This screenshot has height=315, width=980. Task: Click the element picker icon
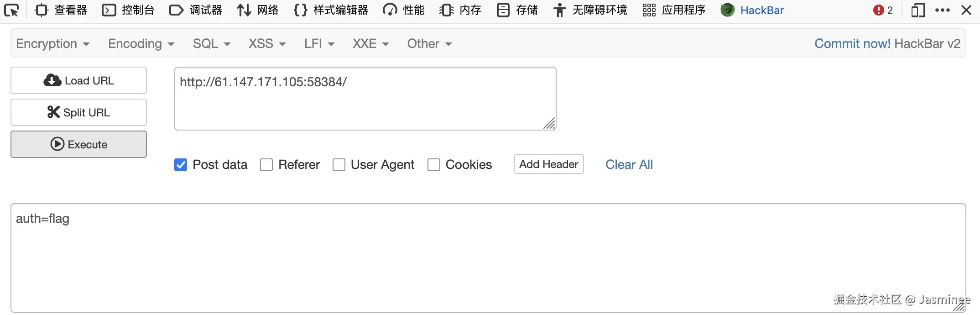tap(11, 10)
